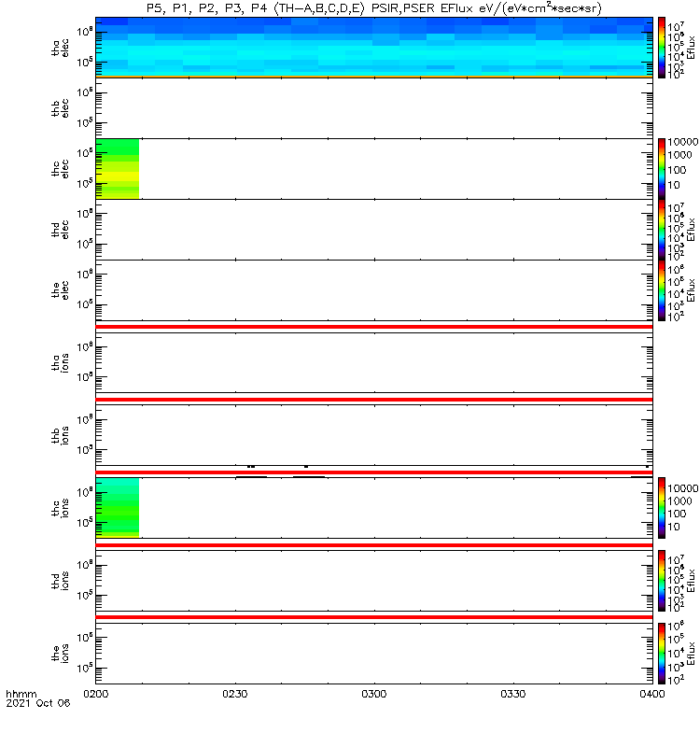Click the Eflux label next to thd ions color bar

[x=692, y=581]
